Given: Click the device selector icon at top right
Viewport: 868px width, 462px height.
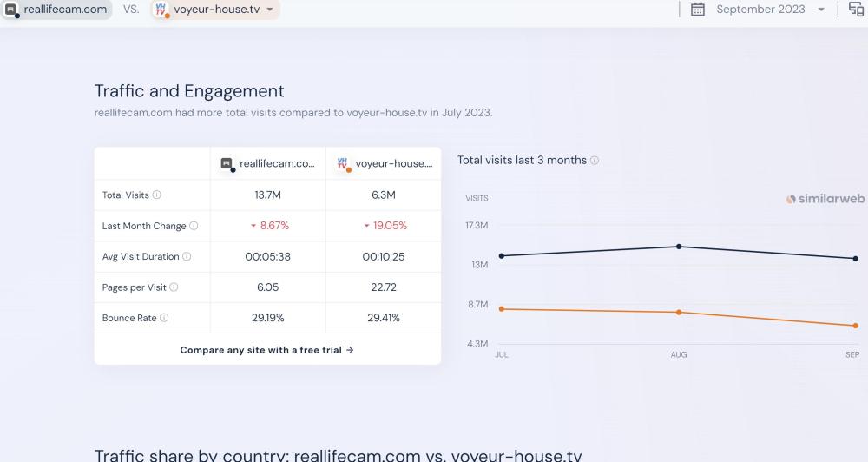Looking at the screenshot, I should click(x=856, y=10).
